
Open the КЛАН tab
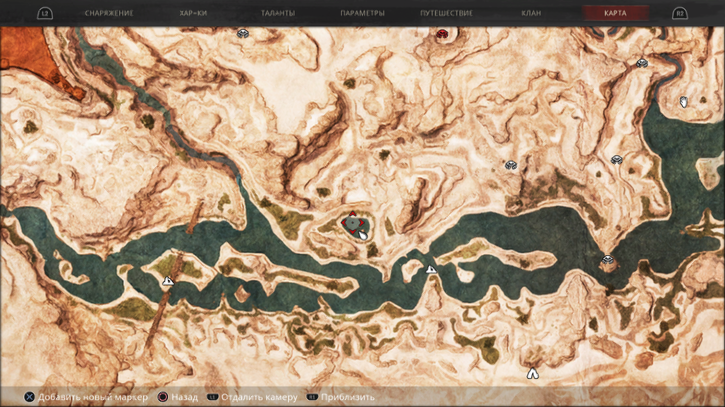(531, 13)
